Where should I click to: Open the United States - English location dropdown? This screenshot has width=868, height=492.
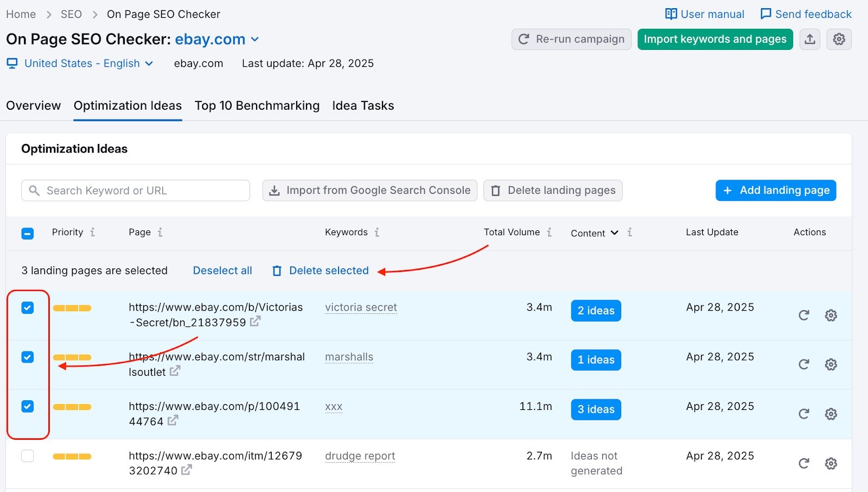87,64
